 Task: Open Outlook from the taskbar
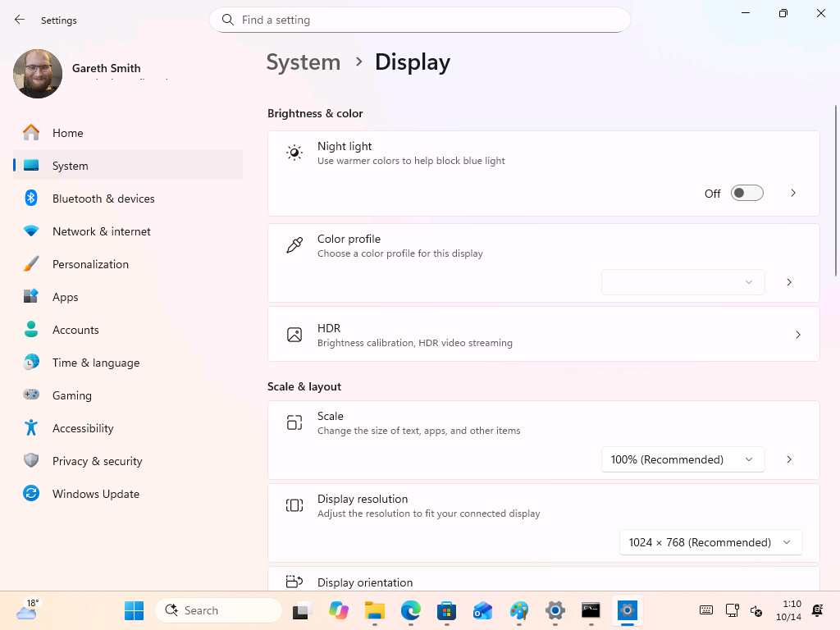482,610
